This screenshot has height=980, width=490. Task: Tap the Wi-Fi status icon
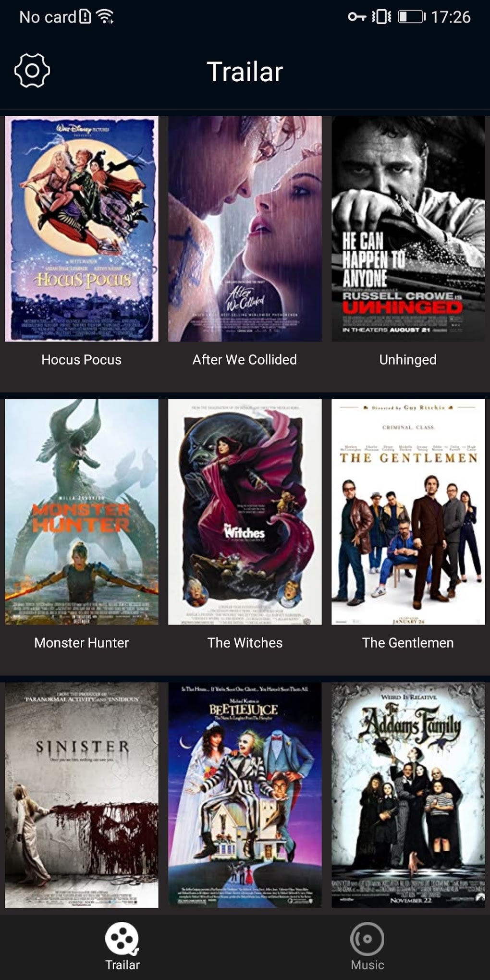[x=105, y=17]
